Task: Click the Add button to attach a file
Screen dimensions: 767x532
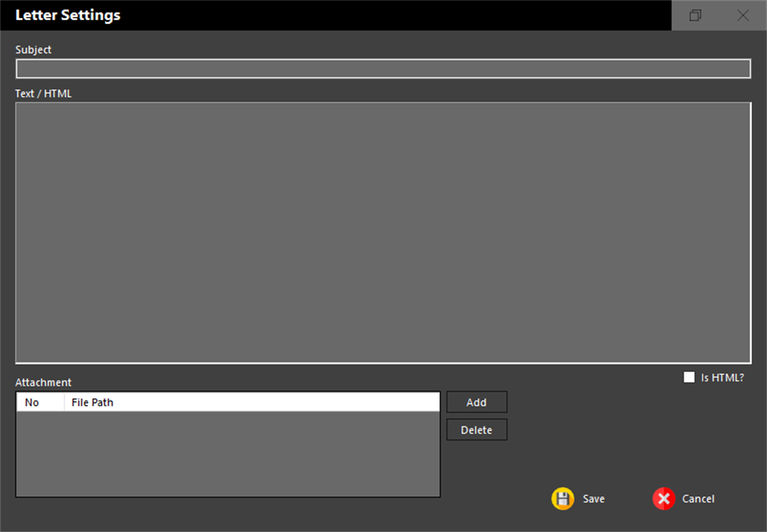Action: pyautogui.click(x=476, y=402)
